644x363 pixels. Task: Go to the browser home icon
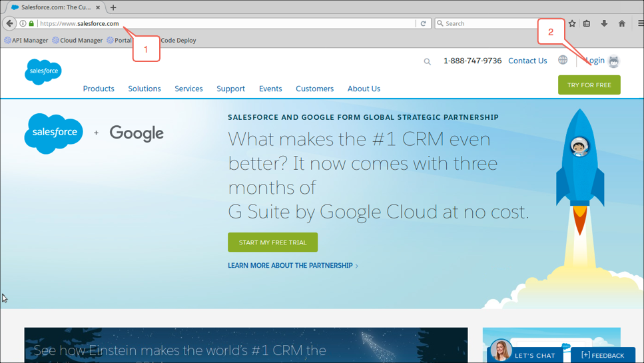click(622, 23)
